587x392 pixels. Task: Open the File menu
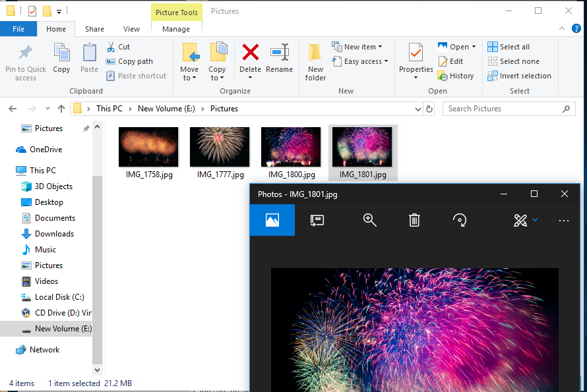[18, 29]
